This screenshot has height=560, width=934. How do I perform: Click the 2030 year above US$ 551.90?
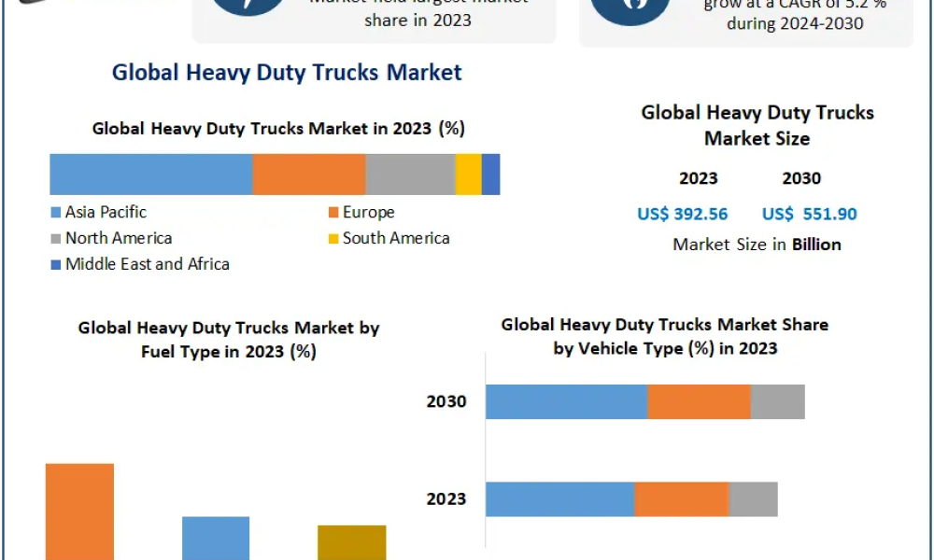(801, 178)
